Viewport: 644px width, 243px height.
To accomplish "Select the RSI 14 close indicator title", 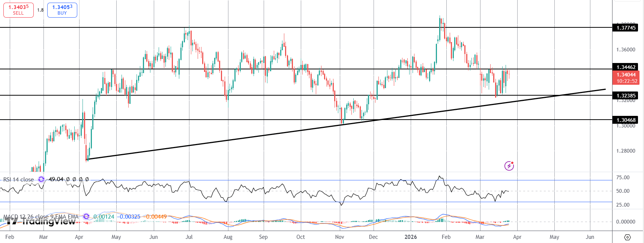I will click(18, 180).
